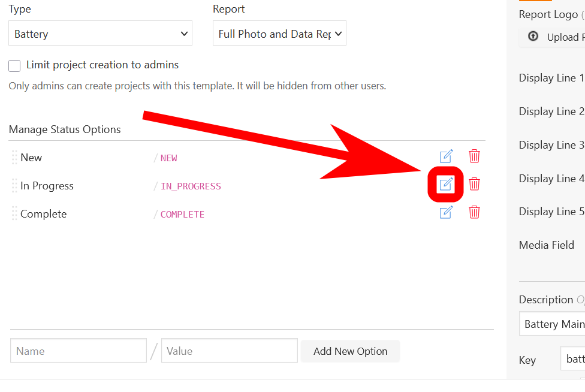585x392 pixels.
Task: Grab the drag handle beside New
Action: 14,158
